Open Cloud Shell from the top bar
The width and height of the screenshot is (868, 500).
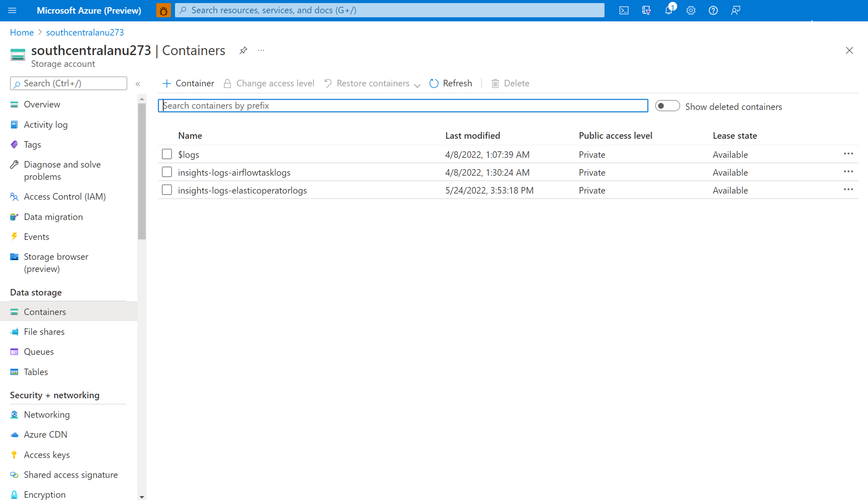[624, 10]
